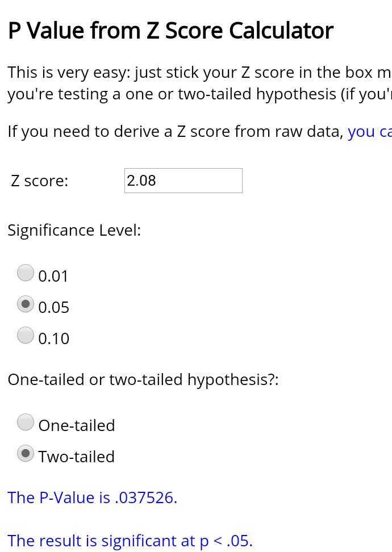392x552 pixels.
Task: Open the 'you ca...' raw data link
Action: (369, 131)
